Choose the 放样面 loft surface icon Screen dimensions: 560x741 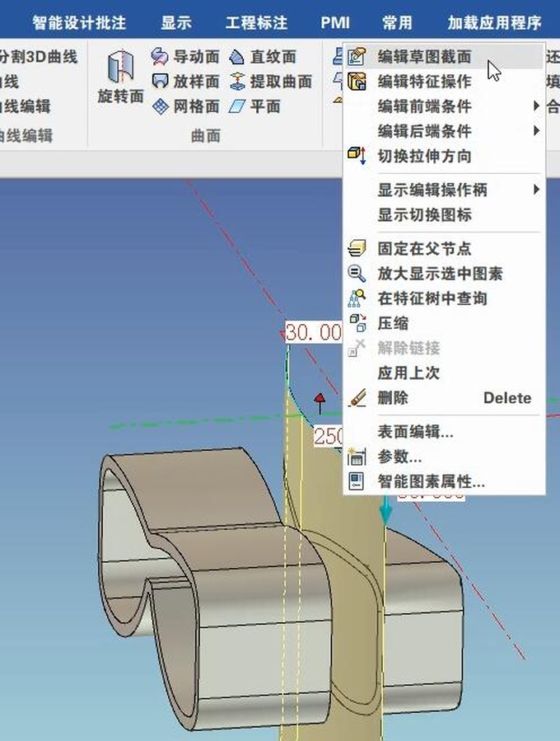[160, 82]
